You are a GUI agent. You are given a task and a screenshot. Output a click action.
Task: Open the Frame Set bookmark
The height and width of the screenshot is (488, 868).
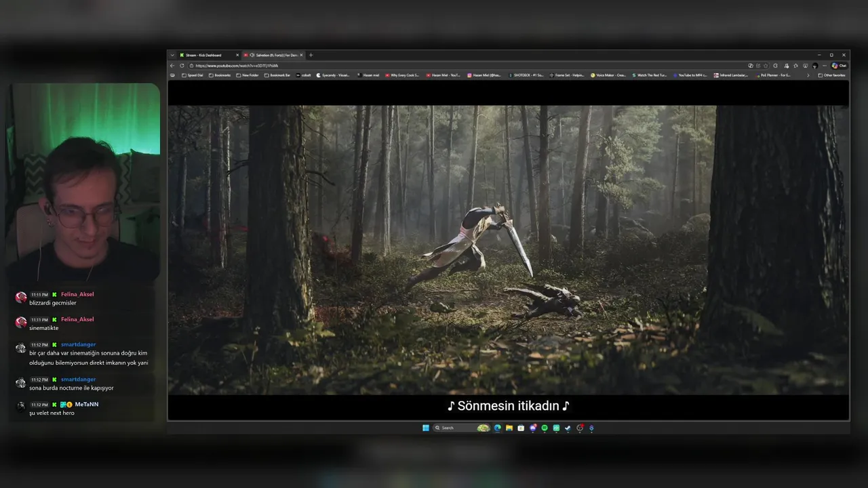tap(567, 75)
